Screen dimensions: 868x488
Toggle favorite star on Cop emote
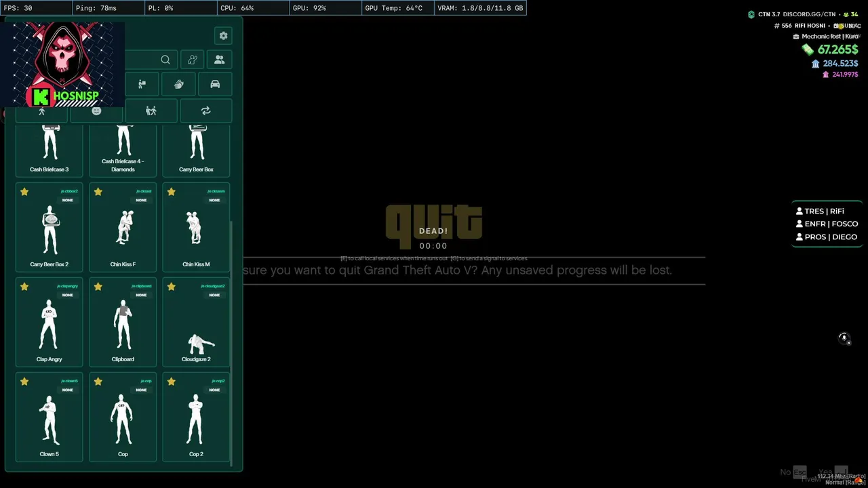click(x=98, y=382)
